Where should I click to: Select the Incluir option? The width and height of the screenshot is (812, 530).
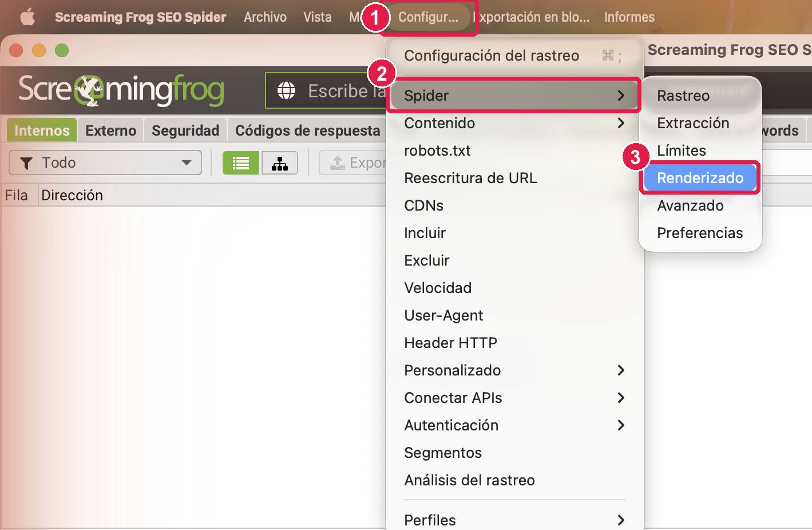pos(514,233)
